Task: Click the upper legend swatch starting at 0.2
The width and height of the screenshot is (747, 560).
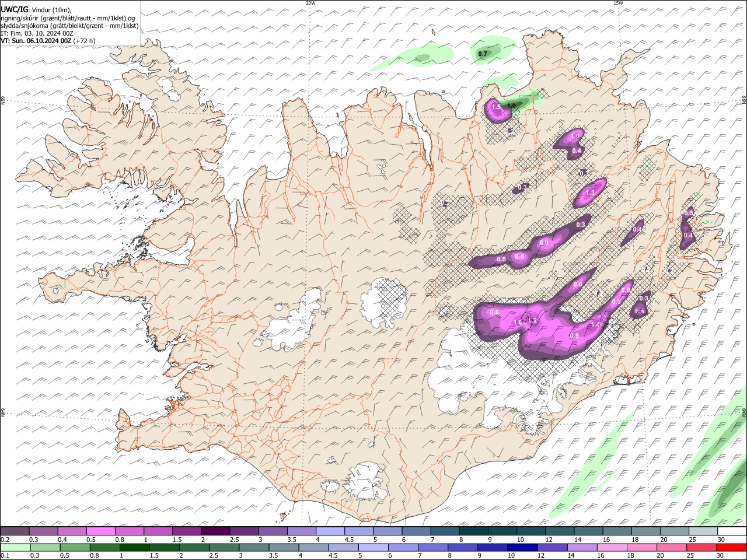Action: 15,531
